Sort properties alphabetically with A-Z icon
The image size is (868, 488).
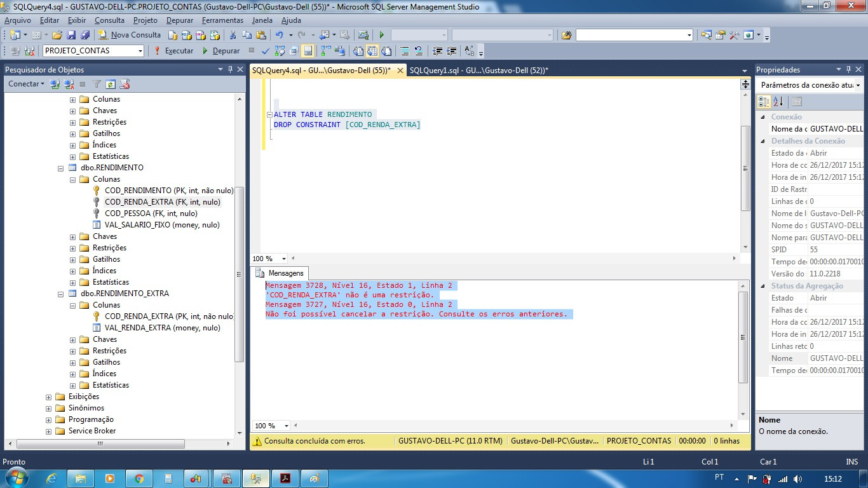coord(778,102)
